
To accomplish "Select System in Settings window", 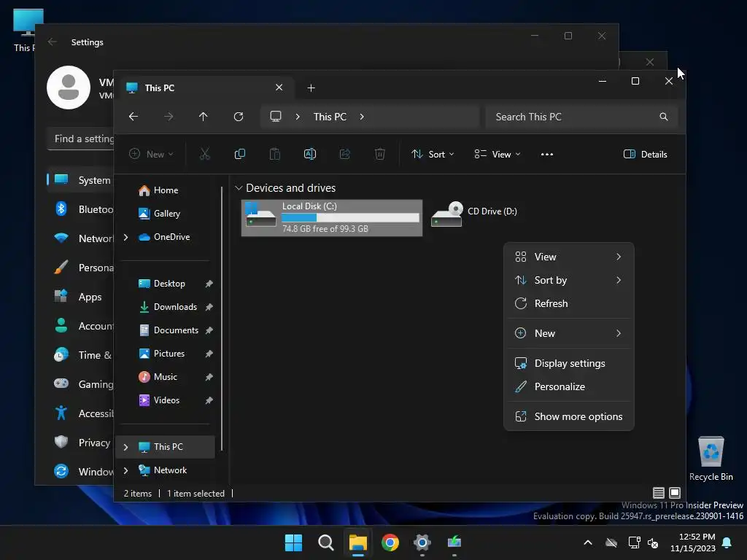I will click(x=81, y=180).
